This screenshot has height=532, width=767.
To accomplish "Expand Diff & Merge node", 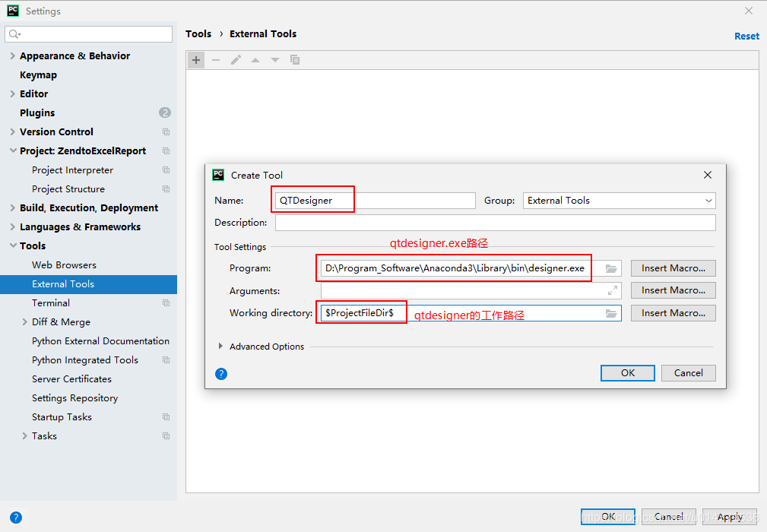I will point(24,322).
